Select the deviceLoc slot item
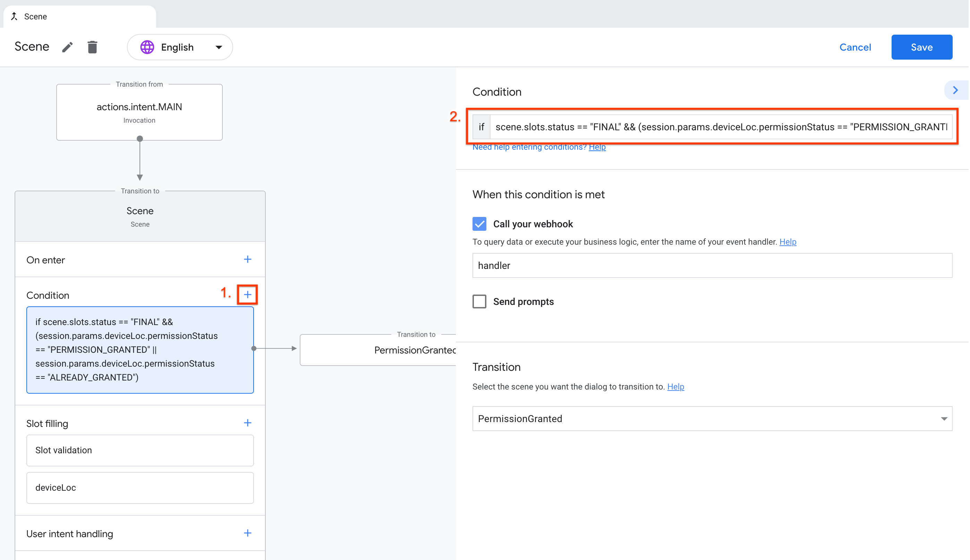This screenshot has width=970, height=560. coord(140,488)
